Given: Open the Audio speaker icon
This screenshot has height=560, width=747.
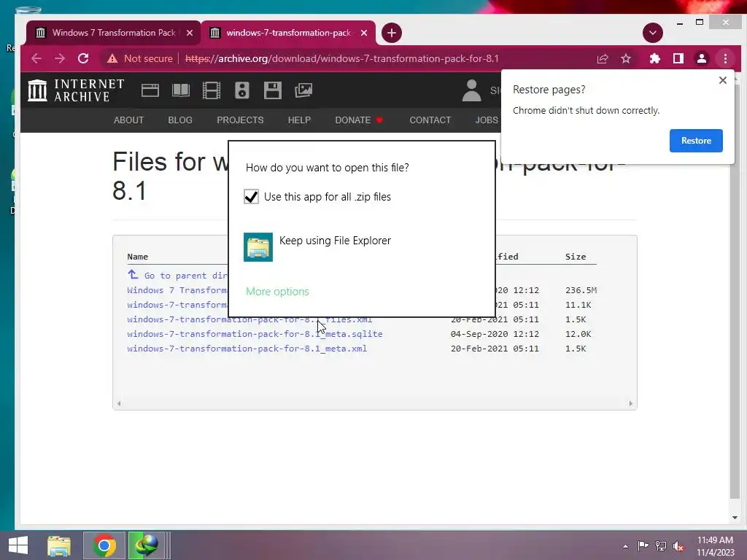Looking at the screenshot, I should (242, 90).
